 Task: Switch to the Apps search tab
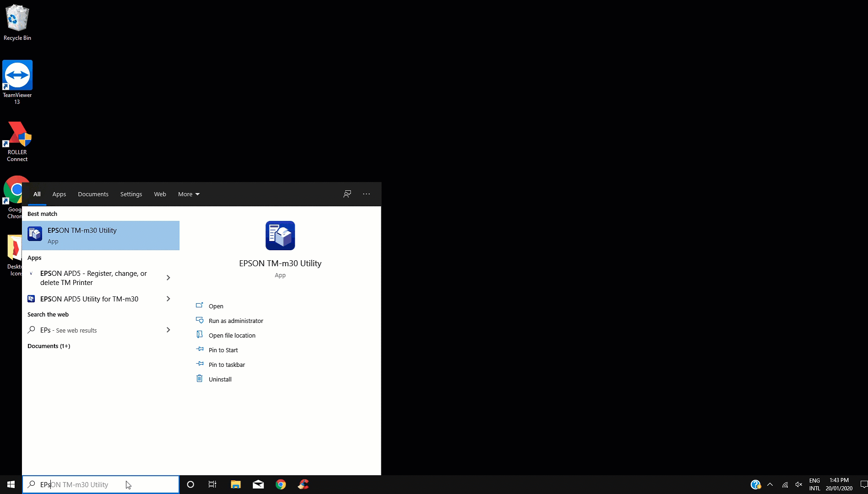pos(59,194)
